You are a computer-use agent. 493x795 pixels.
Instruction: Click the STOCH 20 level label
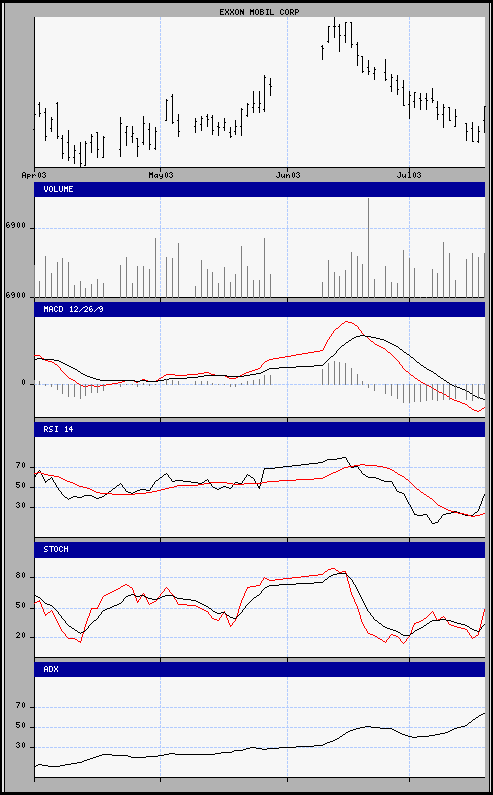(20, 636)
